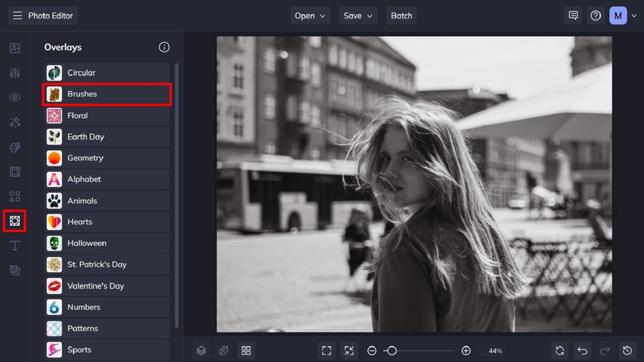The width and height of the screenshot is (644, 362).
Task: Zoom in with the plus icon
Action: click(x=466, y=350)
